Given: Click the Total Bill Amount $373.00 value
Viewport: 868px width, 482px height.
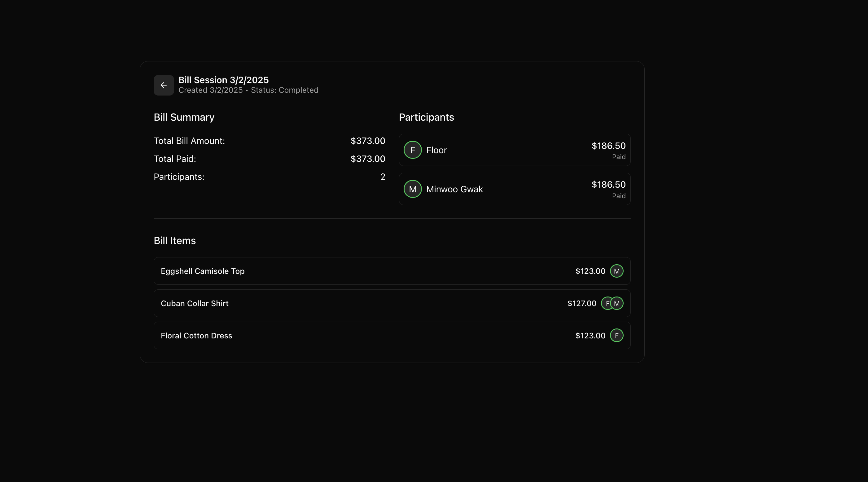Looking at the screenshot, I should point(368,141).
